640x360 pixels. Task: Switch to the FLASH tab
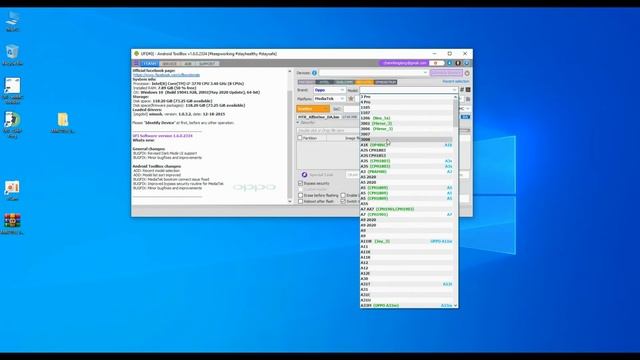[149, 64]
